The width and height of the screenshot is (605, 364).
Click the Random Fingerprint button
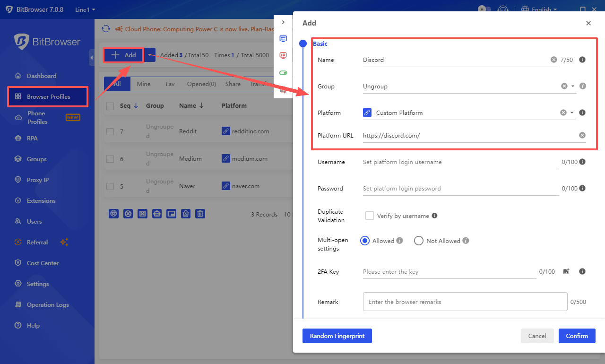click(x=337, y=336)
